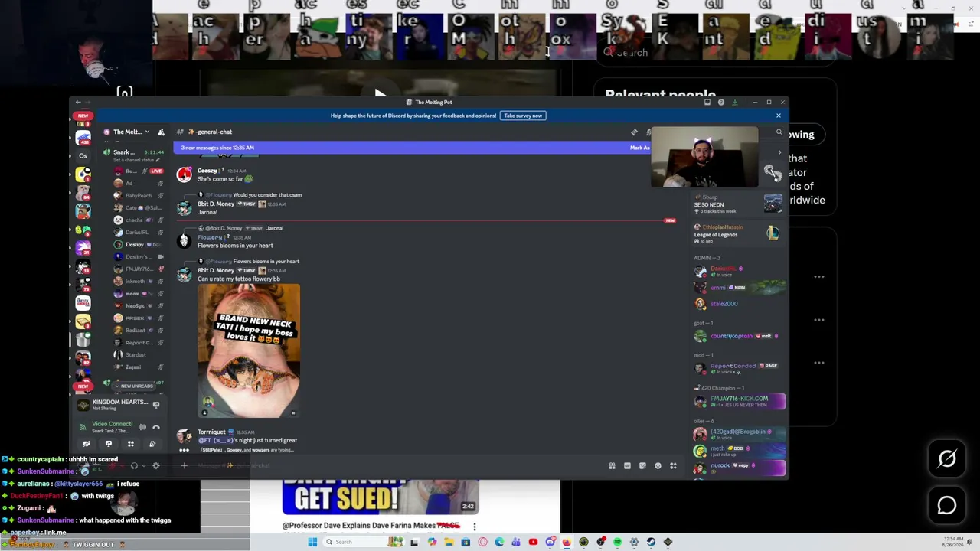This screenshot has width=980, height=551.
Task: Open the GIF picker in message bar
Action: tap(627, 465)
